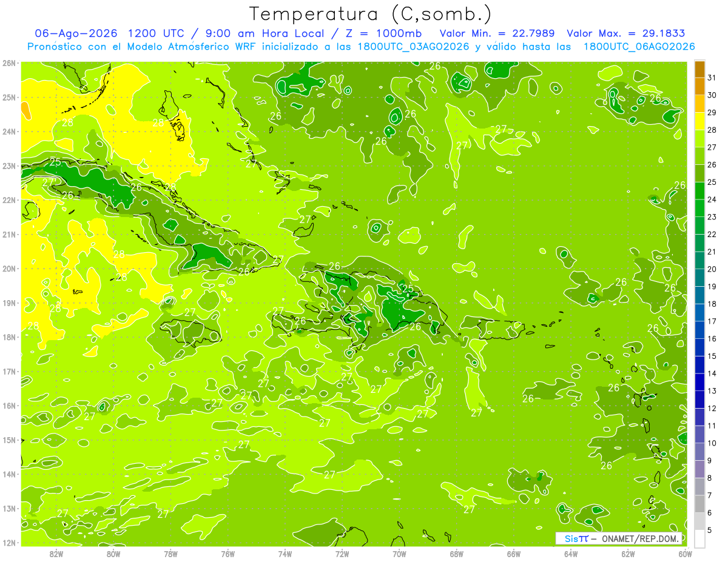Click the longitude axis label 76W
Image resolution: width=728 pixels, height=562 pixels.
pos(228,554)
